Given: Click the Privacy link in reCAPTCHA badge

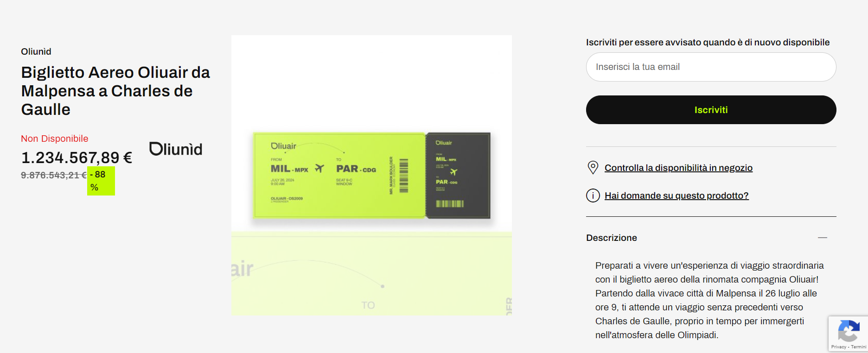Looking at the screenshot, I should pos(838,347).
